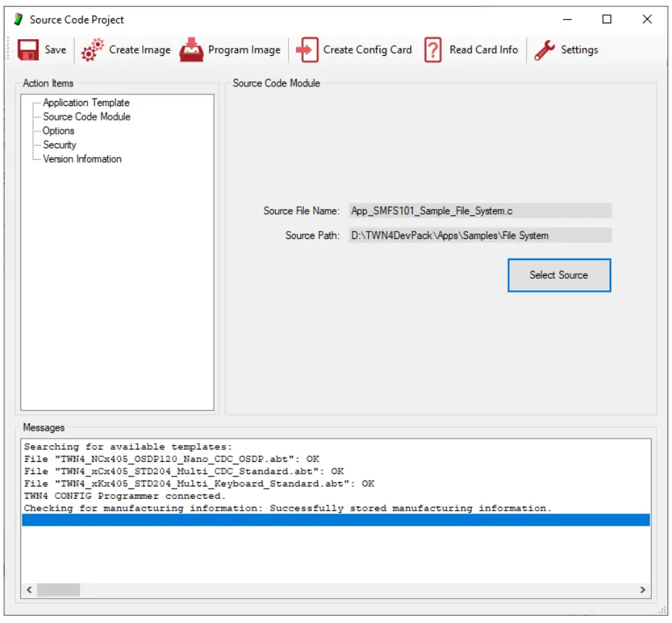Open Version Information tree item
The image size is (672, 623).
click(x=82, y=159)
